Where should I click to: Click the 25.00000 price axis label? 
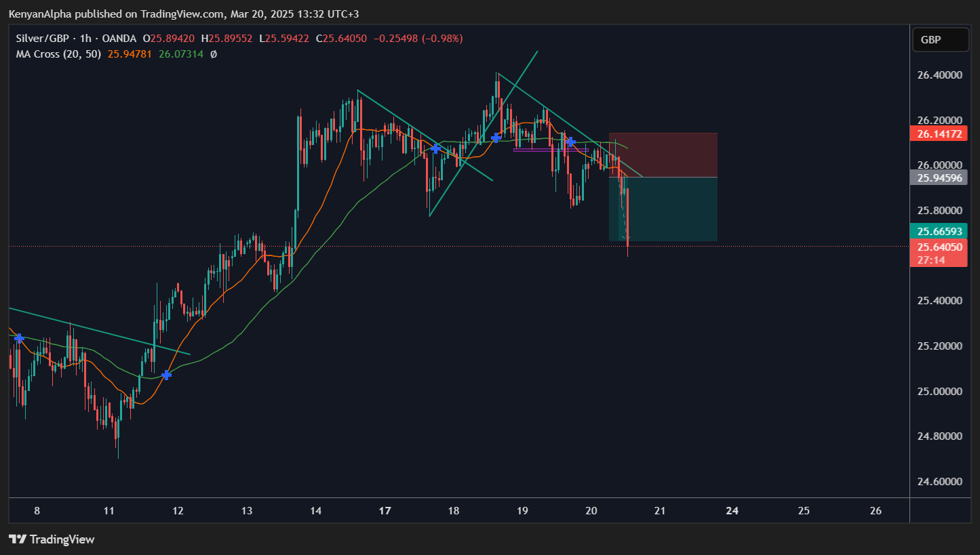coord(939,391)
